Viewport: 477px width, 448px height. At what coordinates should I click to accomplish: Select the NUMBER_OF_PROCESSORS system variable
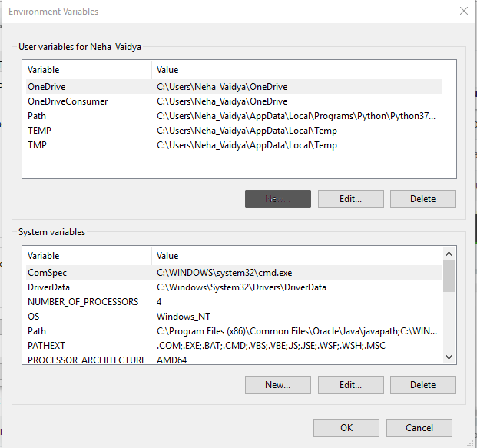coord(83,302)
